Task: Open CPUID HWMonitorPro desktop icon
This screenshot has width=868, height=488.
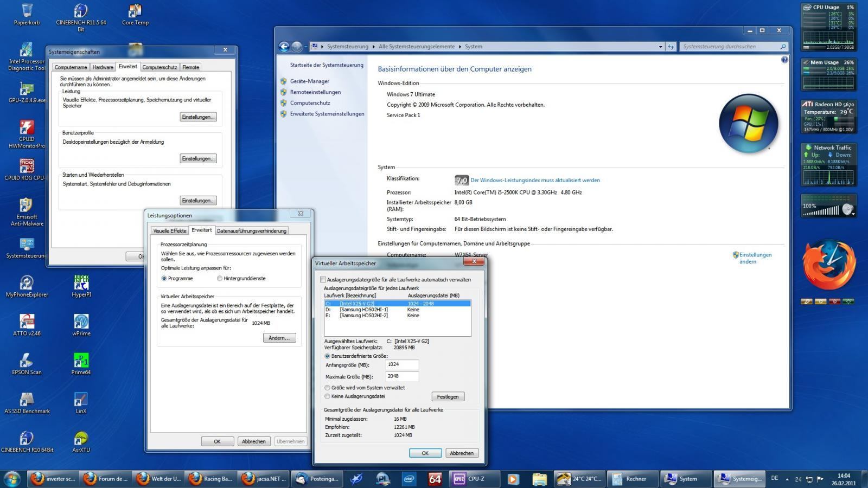Action: click(x=27, y=133)
